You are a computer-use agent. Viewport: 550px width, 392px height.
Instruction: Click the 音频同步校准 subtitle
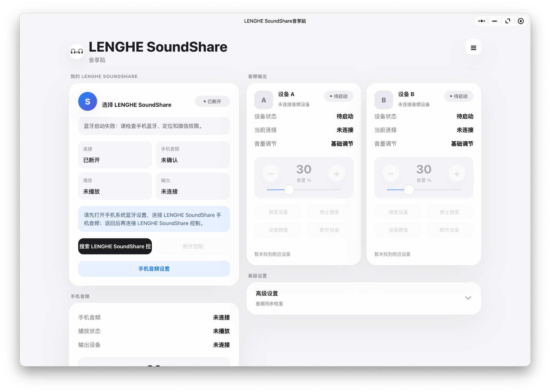click(269, 304)
